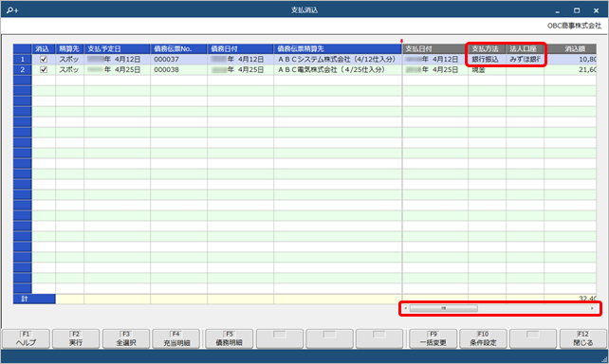Screen dimensions: 609x364
Task: Open F1 ヘルプ help button
Action: point(26,338)
